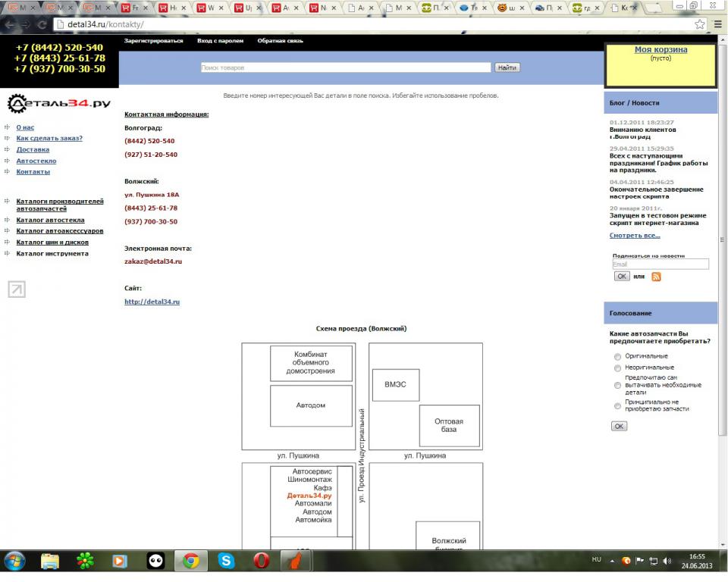
Task: Select the Оригинальные poll option
Action: coord(617,356)
